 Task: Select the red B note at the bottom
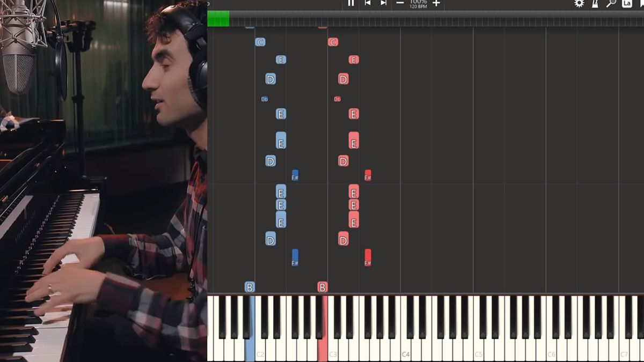pos(322,287)
